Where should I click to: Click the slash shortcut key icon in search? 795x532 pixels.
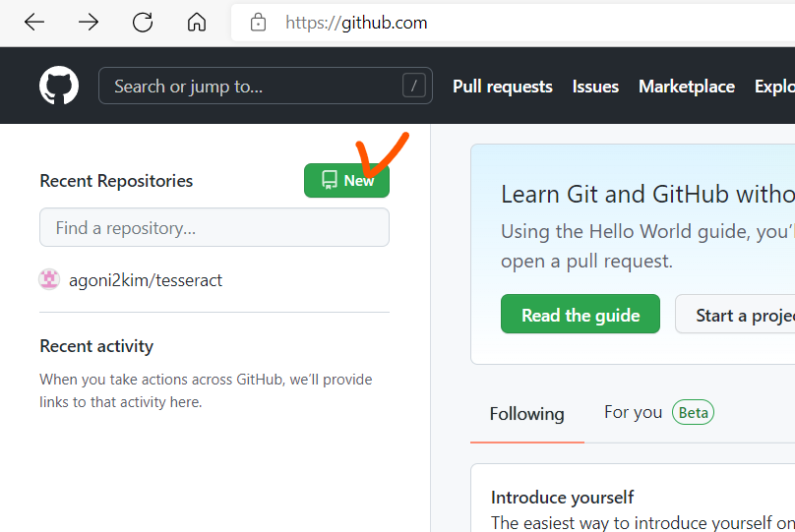click(x=413, y=86)
